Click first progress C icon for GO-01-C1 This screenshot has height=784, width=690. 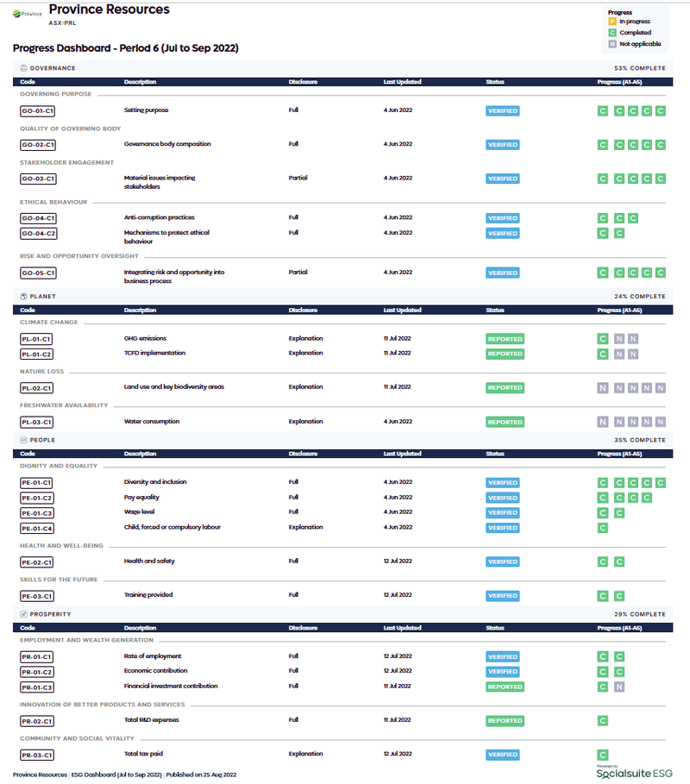(603, 111)
